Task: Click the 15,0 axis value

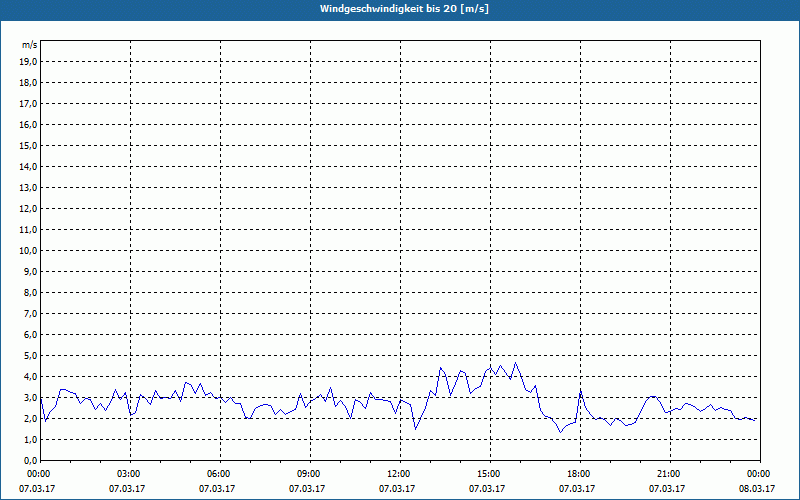Action: coord(28,145)
